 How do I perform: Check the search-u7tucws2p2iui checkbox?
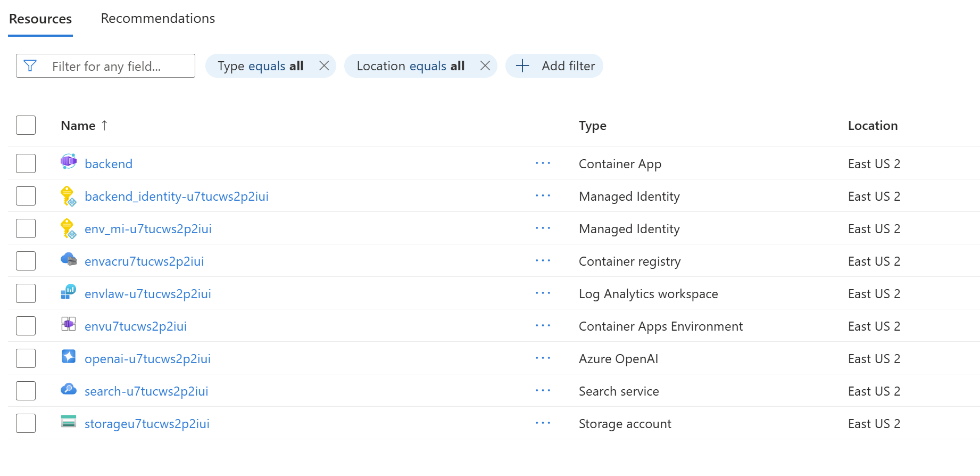(26, 391)
